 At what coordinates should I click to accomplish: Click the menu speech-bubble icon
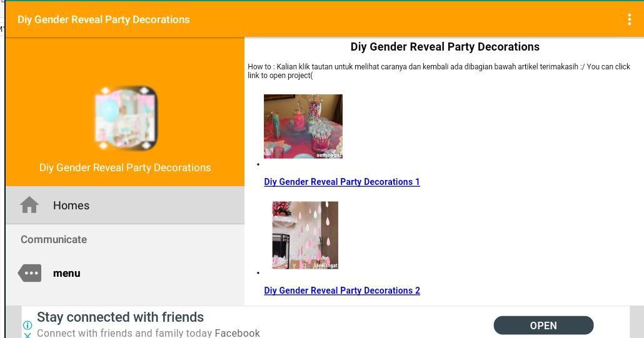pyautogui.click(x=29, y=273)
